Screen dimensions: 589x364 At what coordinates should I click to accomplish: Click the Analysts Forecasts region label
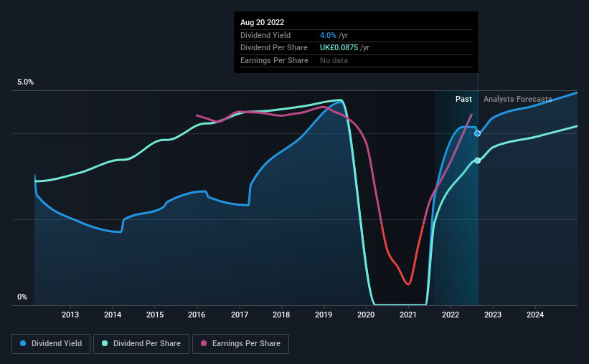pos(518,99)
